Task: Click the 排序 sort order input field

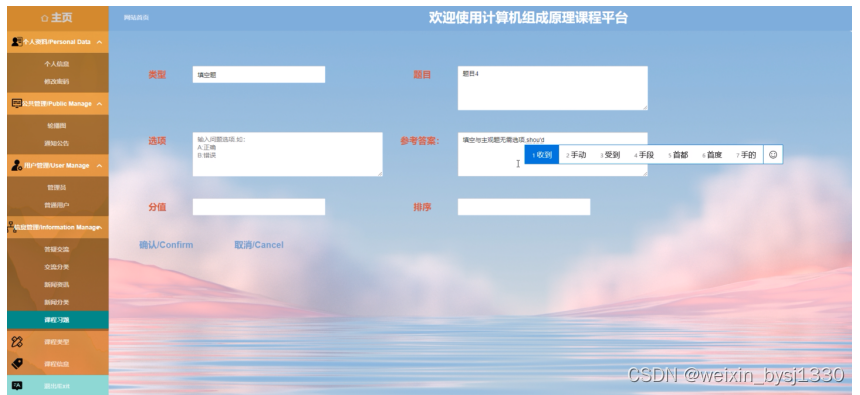Action: tap(524, 207)
